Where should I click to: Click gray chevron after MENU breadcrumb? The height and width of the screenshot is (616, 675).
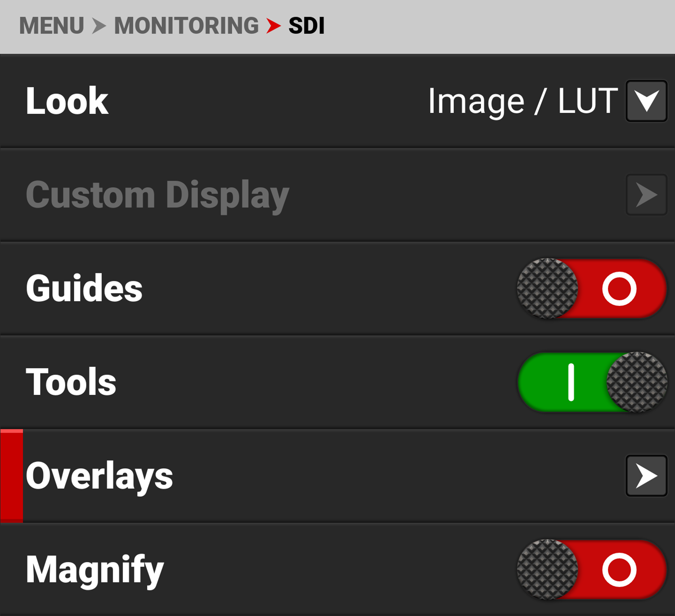(x=99, y=26)
